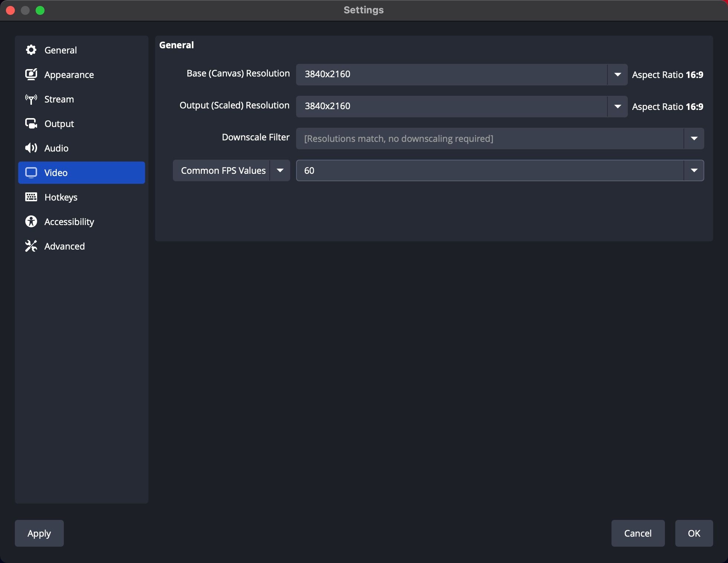Open the Common FPS Values type selector
The image size is (728, 563).
pos(231,170)
